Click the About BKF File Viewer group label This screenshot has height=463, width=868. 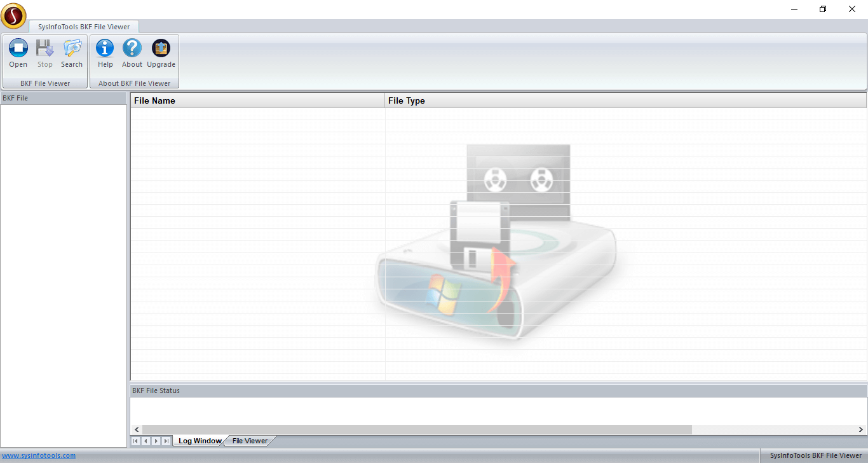click(x=134, y=83)
